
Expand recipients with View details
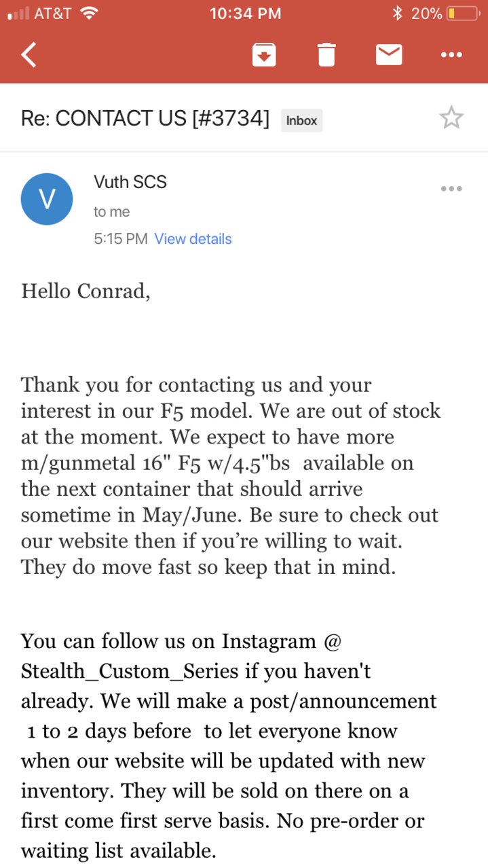193,239
